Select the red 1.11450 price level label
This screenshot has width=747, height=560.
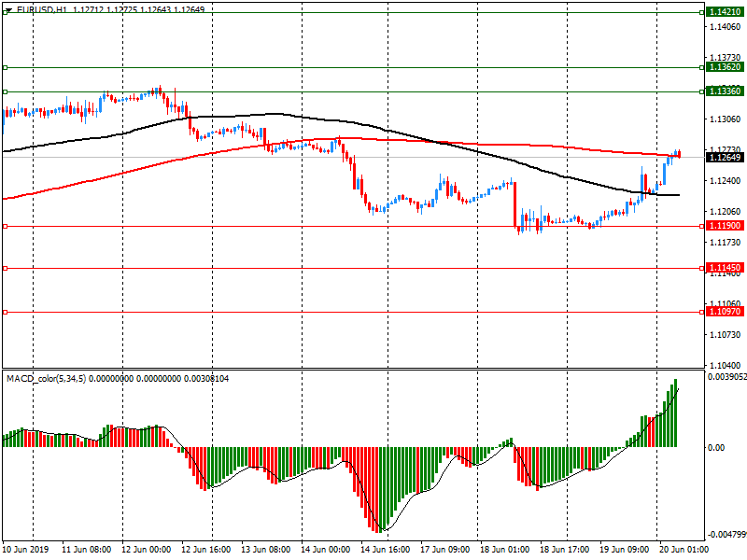click(x=725, y=268)
